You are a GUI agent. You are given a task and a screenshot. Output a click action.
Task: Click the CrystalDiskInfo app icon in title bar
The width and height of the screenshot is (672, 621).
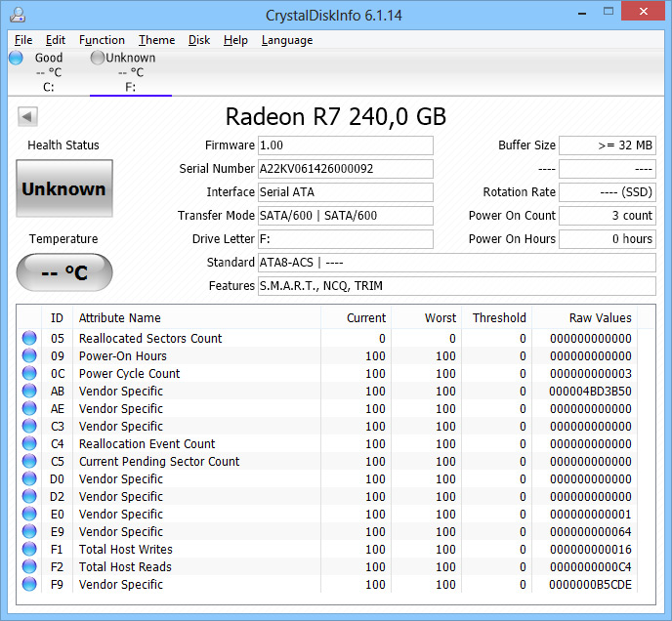click(18, 15)
